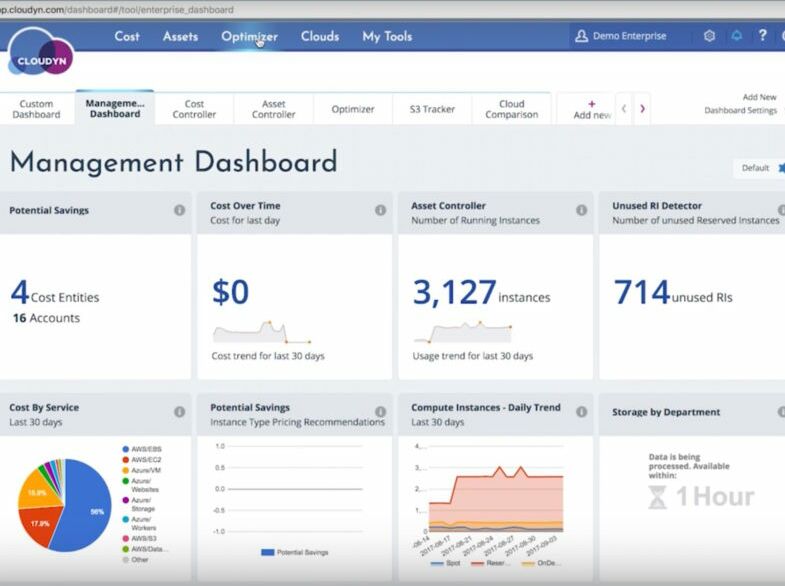This screenshot has height=586, width=785.
Task: Open settings gear icon
Action: coord(709,36)
